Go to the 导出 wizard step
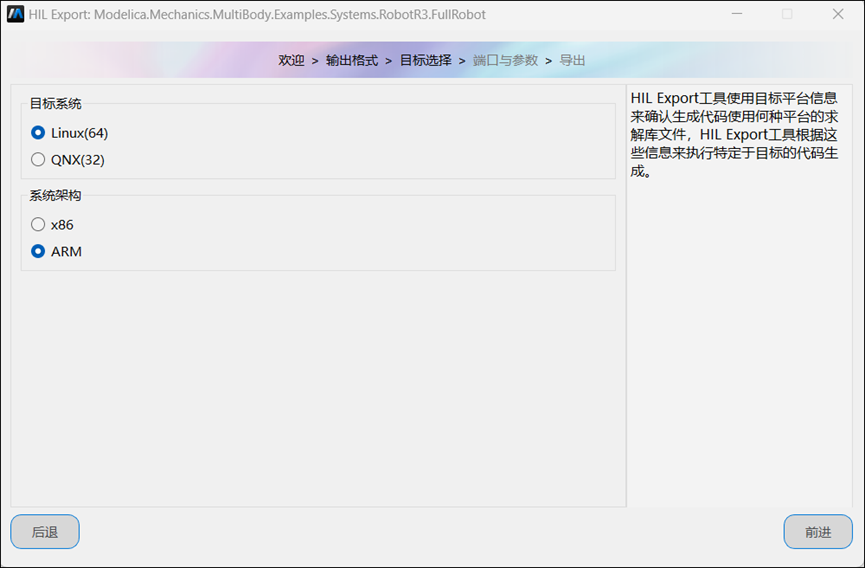Screen dimensions: 865x568 (572, 60)
